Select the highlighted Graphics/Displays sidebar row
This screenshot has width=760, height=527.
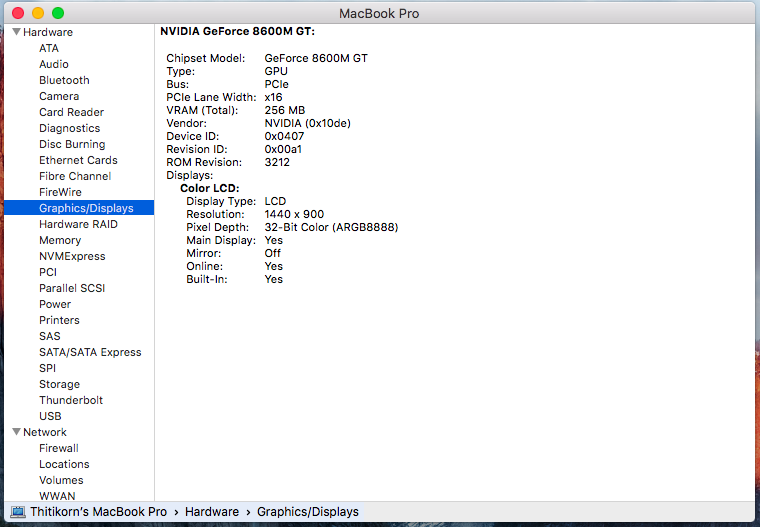(79, 208)
